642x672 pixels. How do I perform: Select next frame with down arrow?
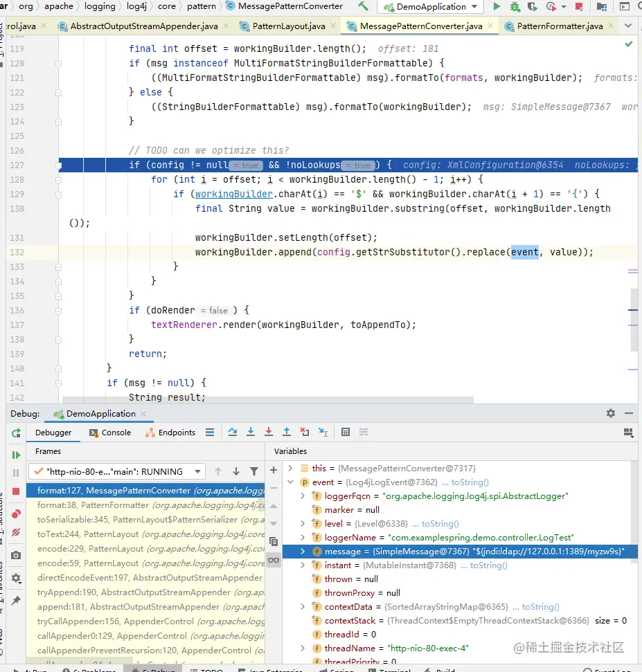tap(236, 471)
